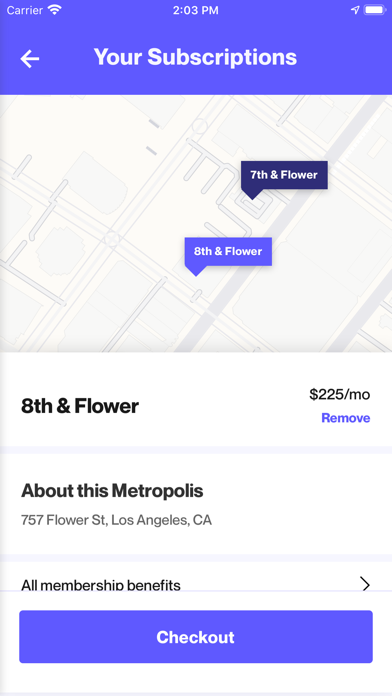Tap the pointer tip under 7th & Flower marker
Screen dimensions: 392x696
pos(252,194)
